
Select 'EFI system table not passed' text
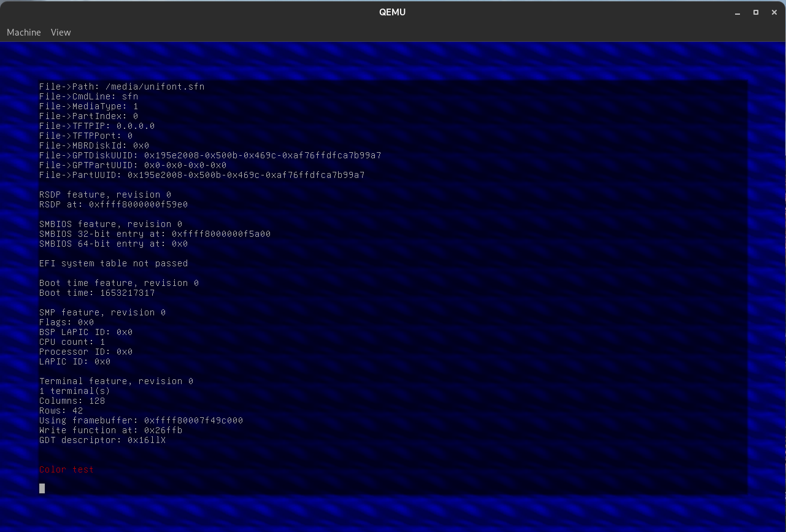pos(114,263)
